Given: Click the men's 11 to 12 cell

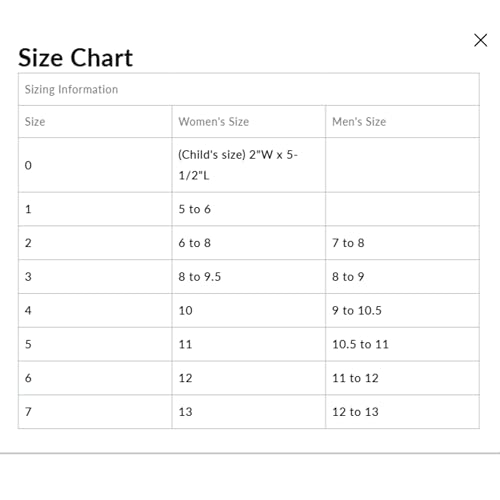Looking at the screenshot, I should click(402, 378).
